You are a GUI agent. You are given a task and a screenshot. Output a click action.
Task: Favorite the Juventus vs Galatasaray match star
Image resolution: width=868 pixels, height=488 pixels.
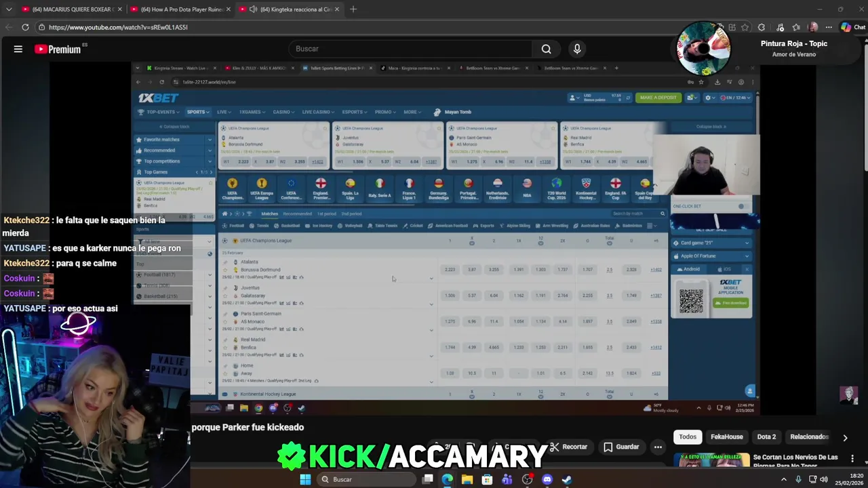(x=226, y=296)
